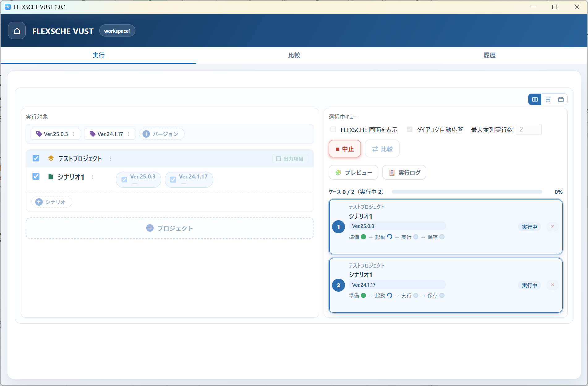Click the テストプロジェクト project layers icon
This screenshot has width=588, height=386.
point(51,158)
